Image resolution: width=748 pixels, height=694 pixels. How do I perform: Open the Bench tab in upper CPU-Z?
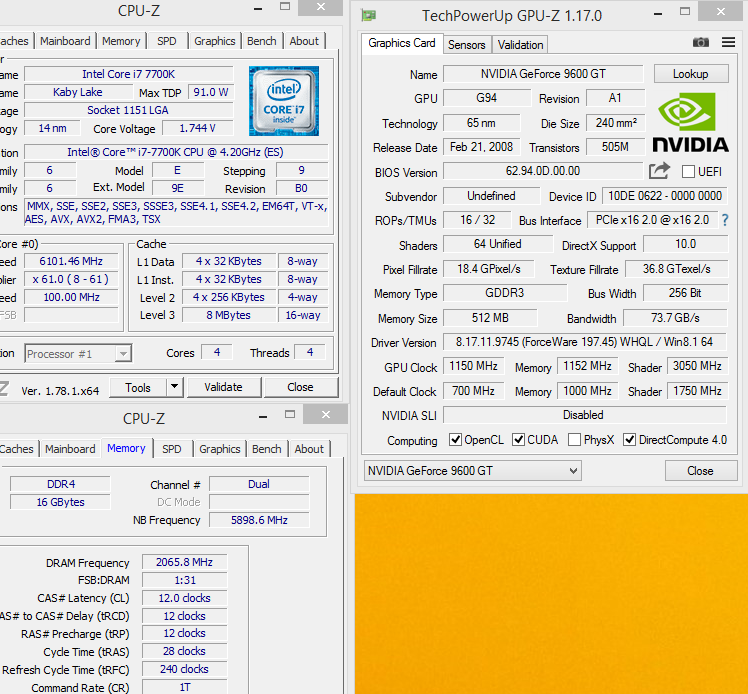[x=262, y=41]
